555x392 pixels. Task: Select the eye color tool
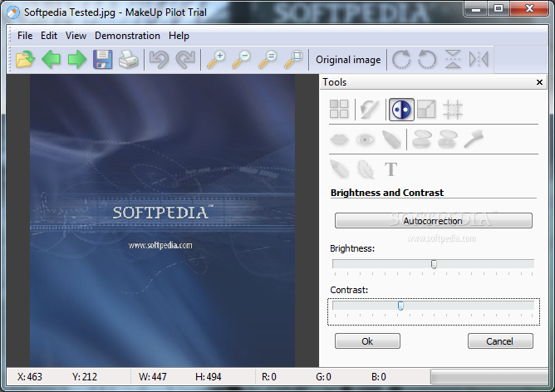365,140
